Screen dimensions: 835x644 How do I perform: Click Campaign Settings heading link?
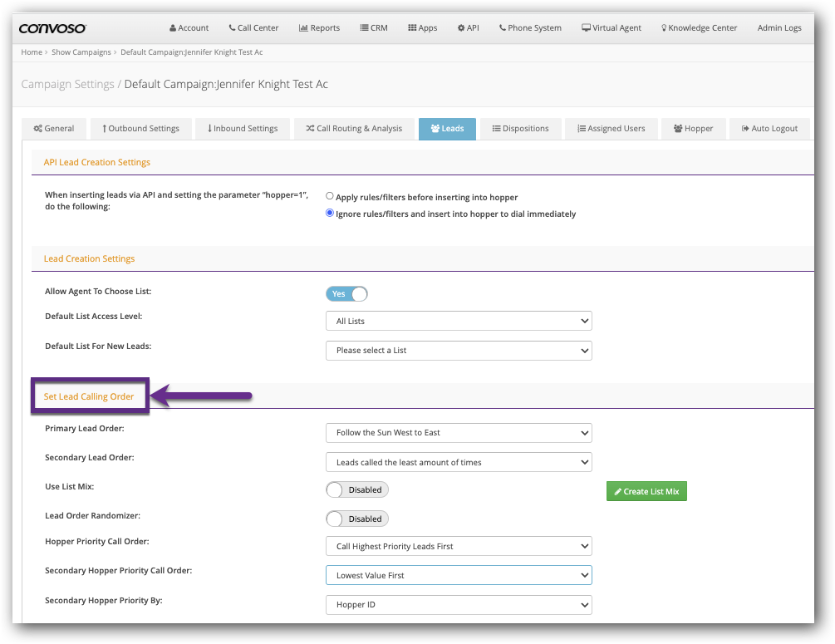coord(67,84)
